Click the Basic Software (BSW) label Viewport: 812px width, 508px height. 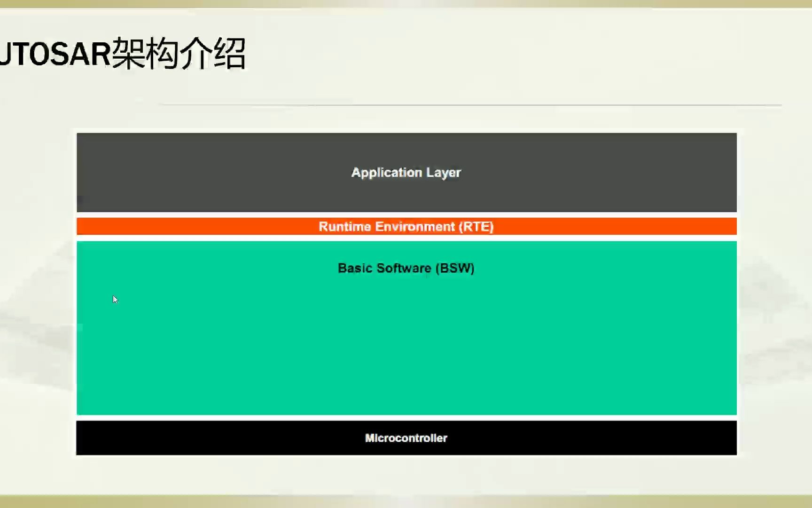pyautogui.click(x=406, y=268)
